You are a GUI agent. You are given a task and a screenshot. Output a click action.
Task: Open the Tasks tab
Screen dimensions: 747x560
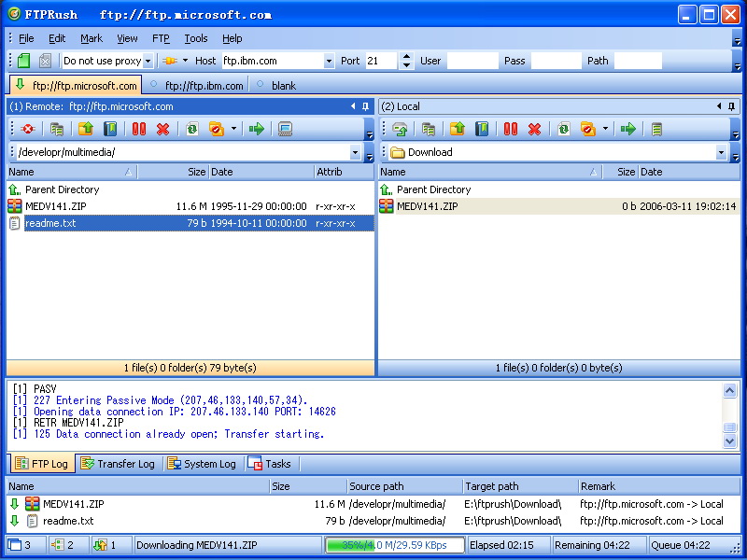point(270,464)
